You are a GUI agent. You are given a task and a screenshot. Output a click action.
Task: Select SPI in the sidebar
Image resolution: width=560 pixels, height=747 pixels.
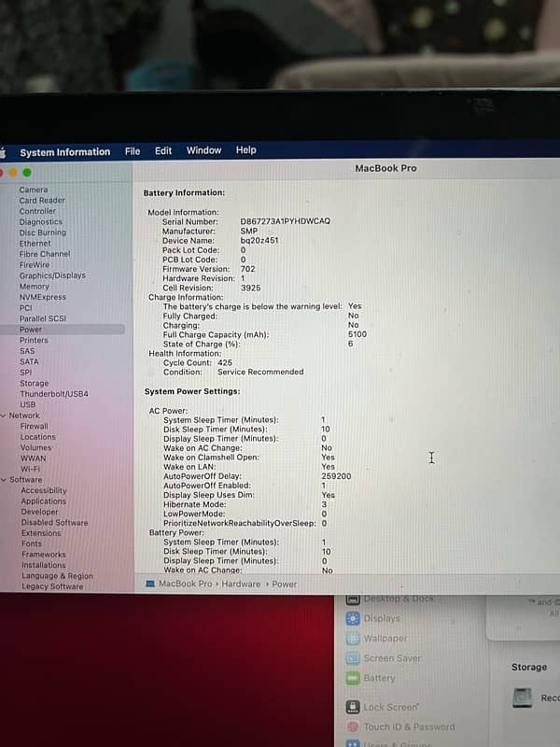(26, 373)
